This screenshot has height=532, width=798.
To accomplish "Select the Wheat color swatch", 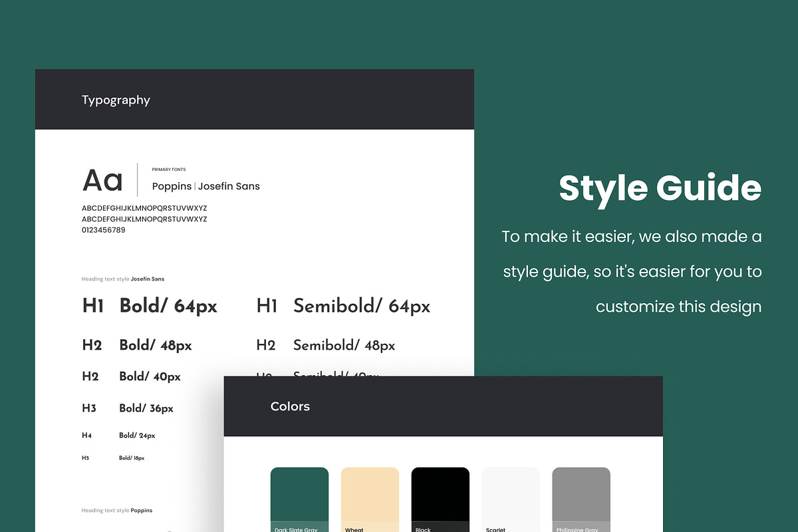I will click(x=370, y=499).
